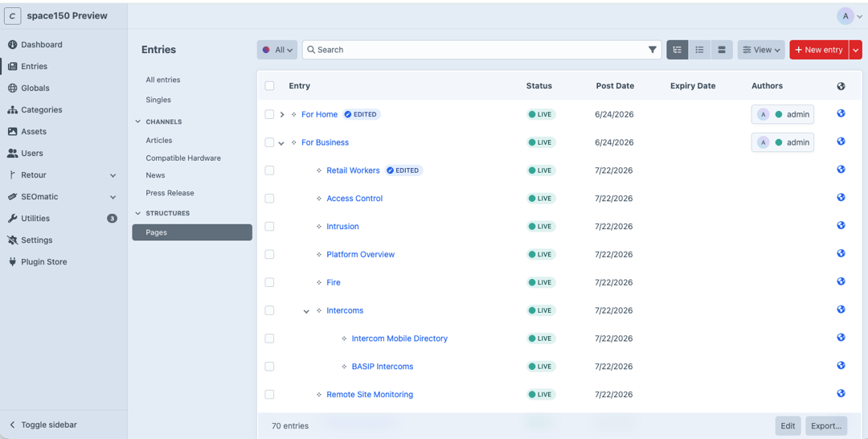Collapse the Intercoms entry

pyautogui.click(x=306, y=311)
